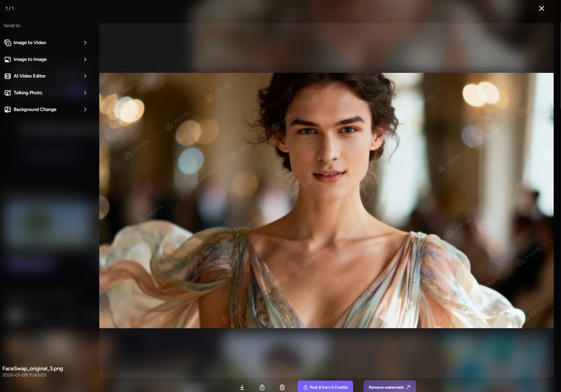Click the download icon below the image

tap(242, 387)
